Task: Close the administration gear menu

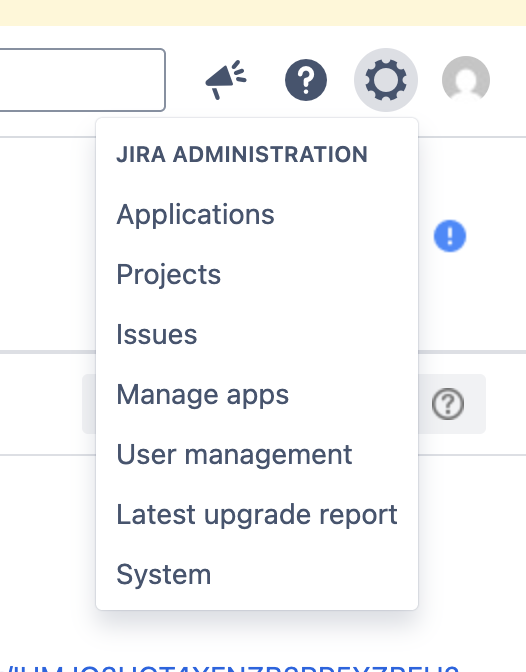Action: (x=386, y=80)
